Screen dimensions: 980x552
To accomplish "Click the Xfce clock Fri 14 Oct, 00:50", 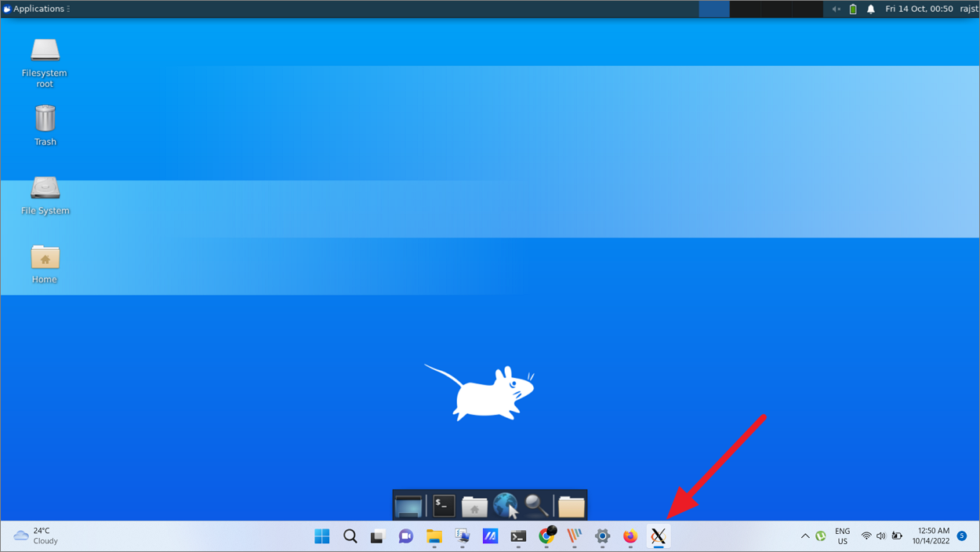I will click(919, 9).
